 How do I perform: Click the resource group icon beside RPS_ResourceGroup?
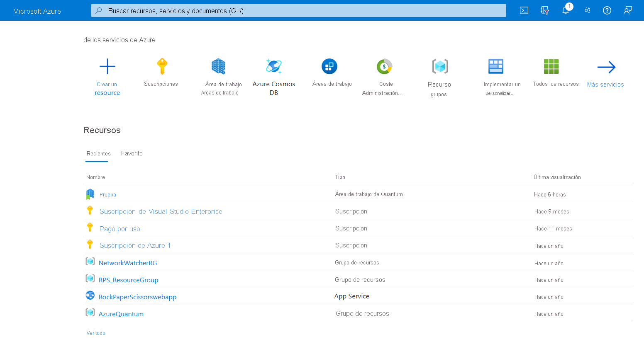click(x=90, y=278)
